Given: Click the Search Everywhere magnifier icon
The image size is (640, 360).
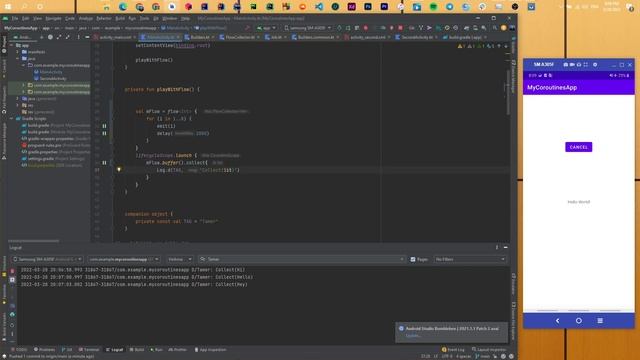Looking at the screenshot, I should click(495, 28).
